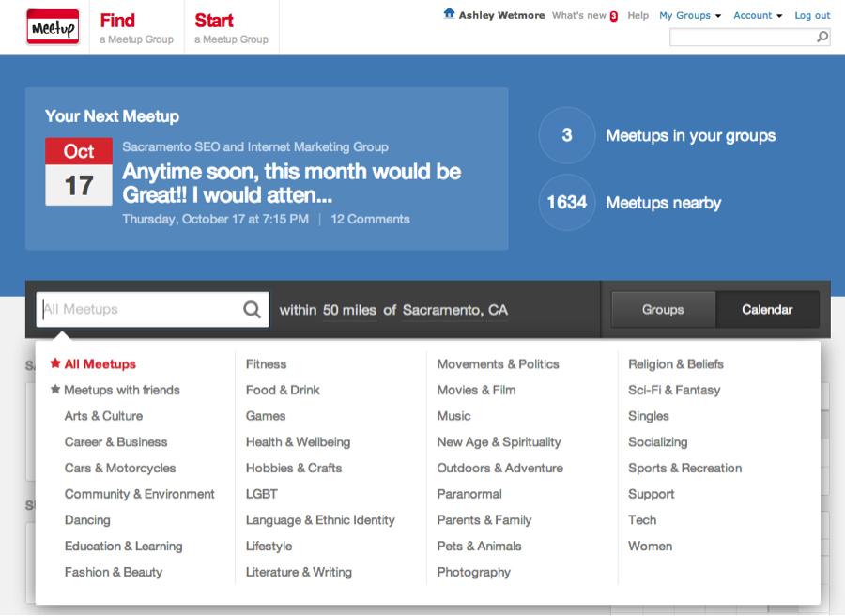The image size is (845, 616).
Task: Choose the Arts & Culture category
Action: [x=103, y=416]
